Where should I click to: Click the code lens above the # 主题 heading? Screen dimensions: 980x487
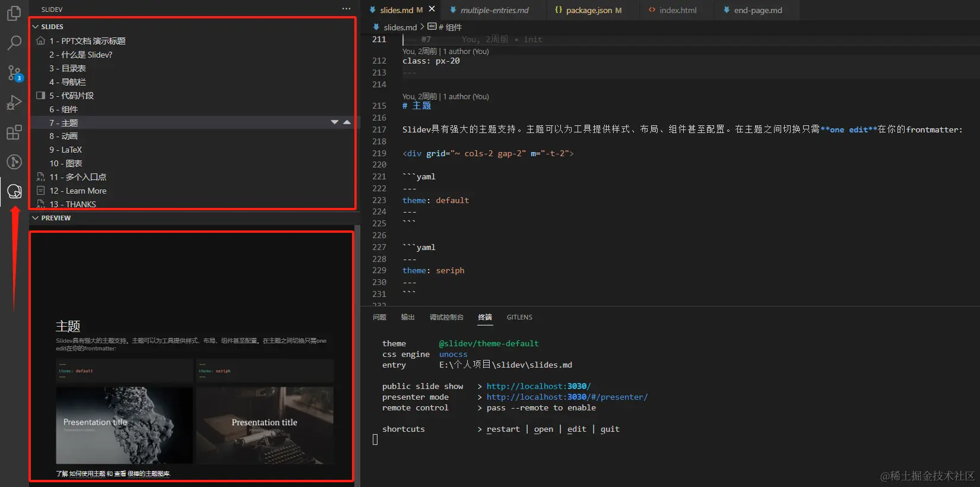446,97
